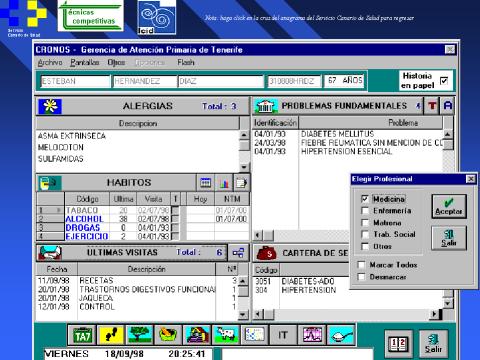Viewport: 480px width, 360px height.
Task: Check the Enfermería checkbox
Action: pyautogui.click(x=365, y=211)
